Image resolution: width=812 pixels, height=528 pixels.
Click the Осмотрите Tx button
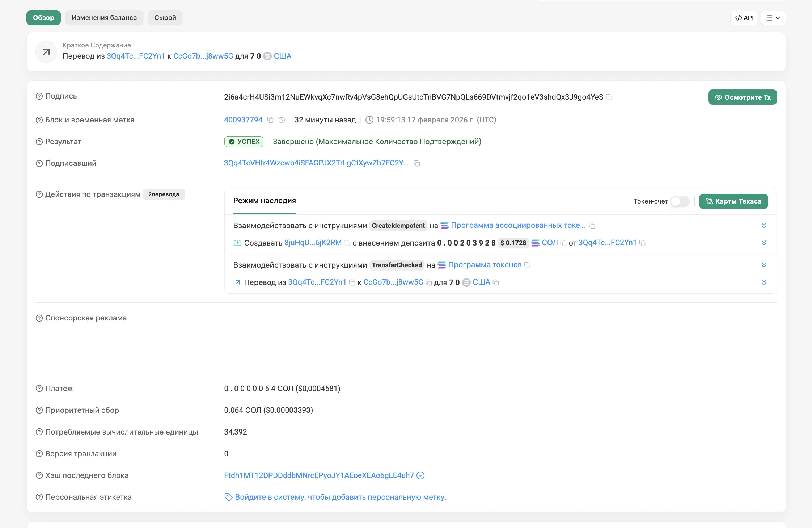pos(742,97)
